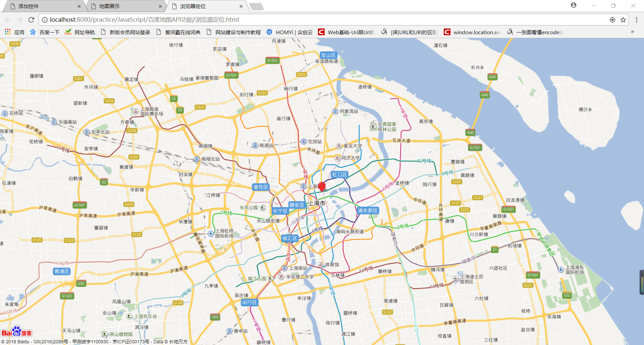Click the 同济大学 school icon

337,158
